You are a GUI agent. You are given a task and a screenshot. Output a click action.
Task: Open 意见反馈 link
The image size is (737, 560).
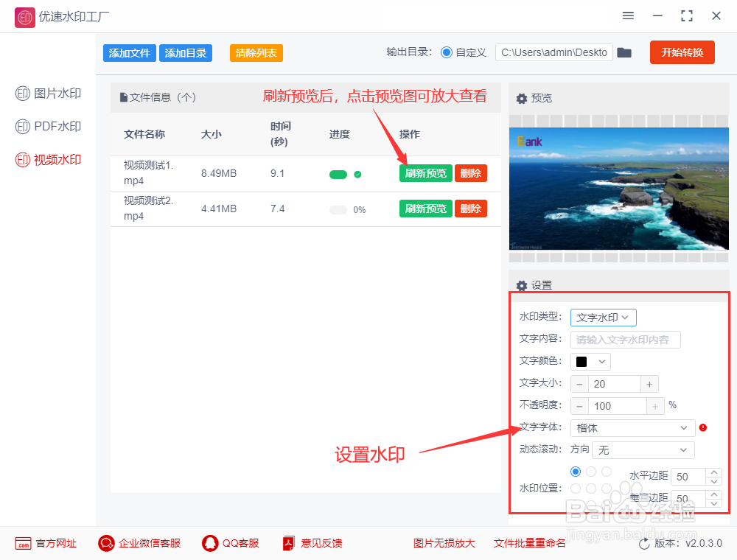point(321,544)
